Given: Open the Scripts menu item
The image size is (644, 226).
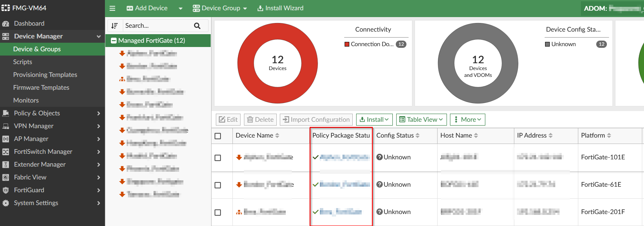Looking at the screenshot, I should pos(23,62).
